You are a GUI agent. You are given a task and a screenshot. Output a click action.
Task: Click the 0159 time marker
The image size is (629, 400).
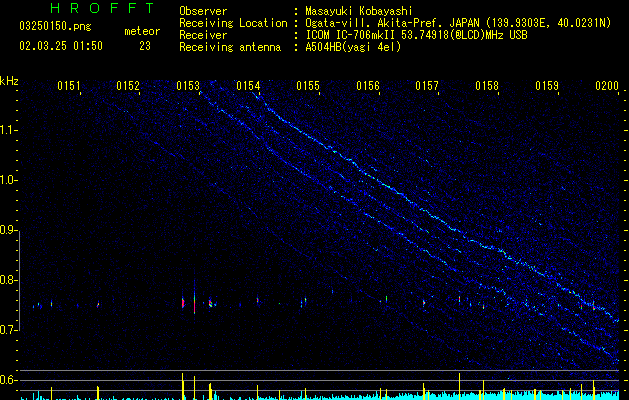(x=547, y=86)
